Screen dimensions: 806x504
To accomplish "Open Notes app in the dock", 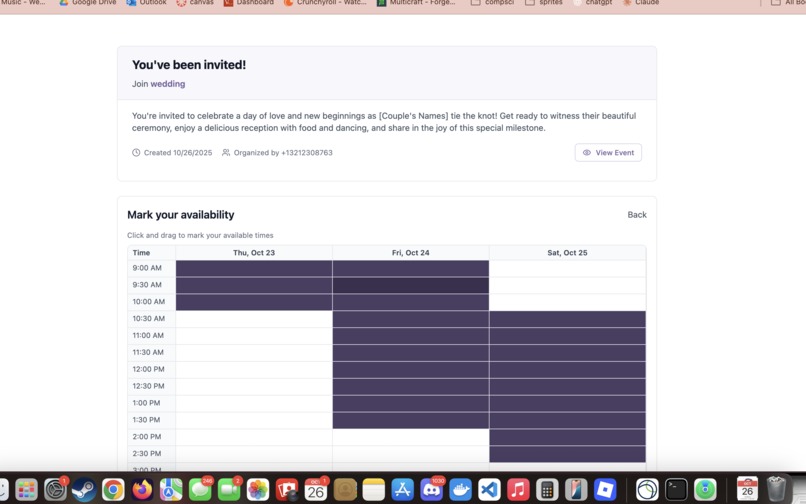I will (x=374, y=489).
